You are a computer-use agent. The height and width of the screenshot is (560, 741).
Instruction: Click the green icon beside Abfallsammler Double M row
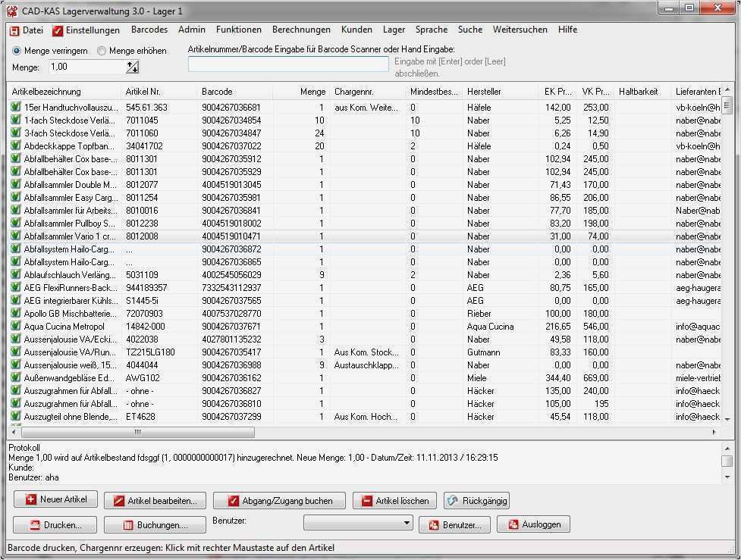click(x=16, y=184)
